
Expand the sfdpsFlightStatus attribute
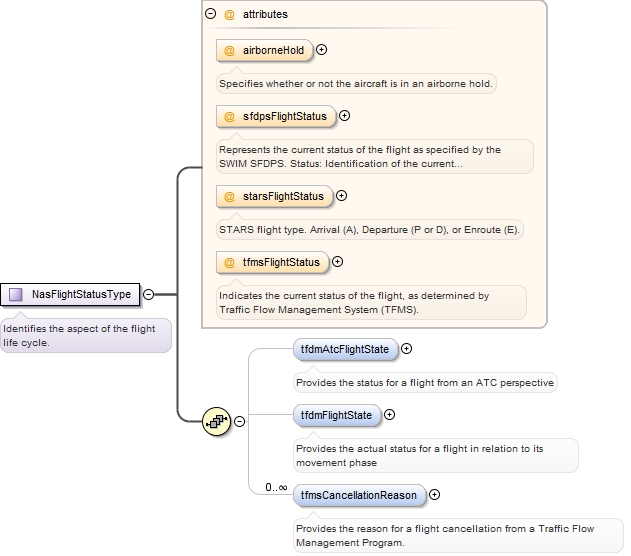click(344, 115)
